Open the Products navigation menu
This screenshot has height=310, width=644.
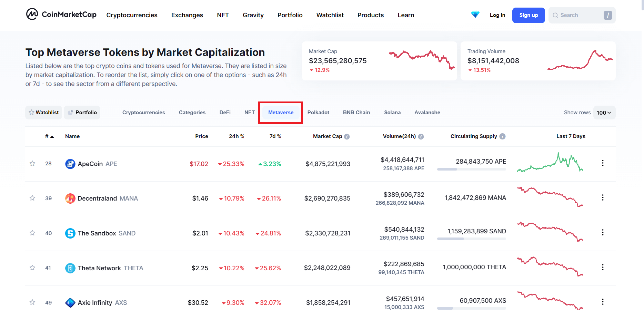tap(371, 15)
